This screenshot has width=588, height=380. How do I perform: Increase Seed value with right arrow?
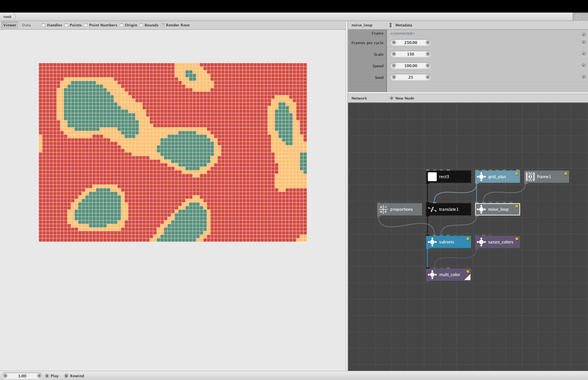[x=427, y=77]
